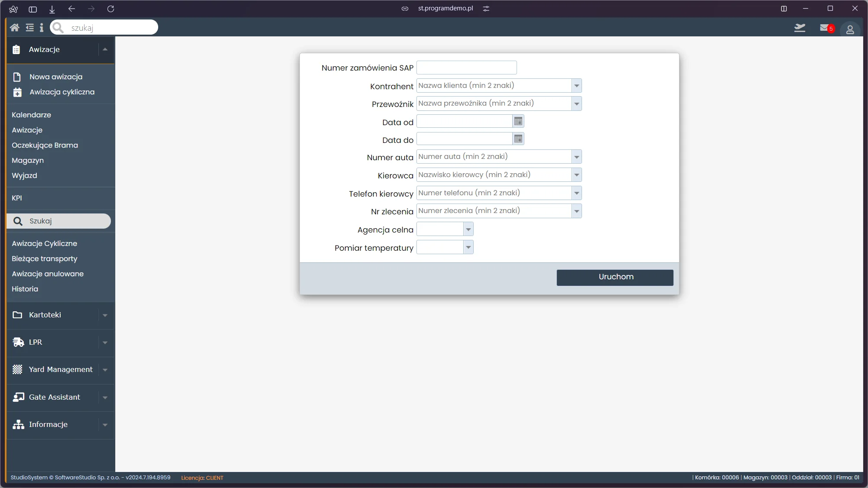Click the browser logo icon
The height and width of the screenshot is (488, 868).
[13, 9]
